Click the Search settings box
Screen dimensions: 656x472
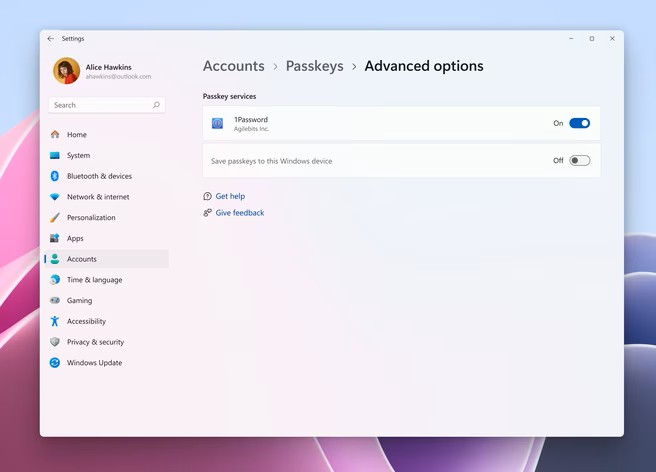coord(100,105)
